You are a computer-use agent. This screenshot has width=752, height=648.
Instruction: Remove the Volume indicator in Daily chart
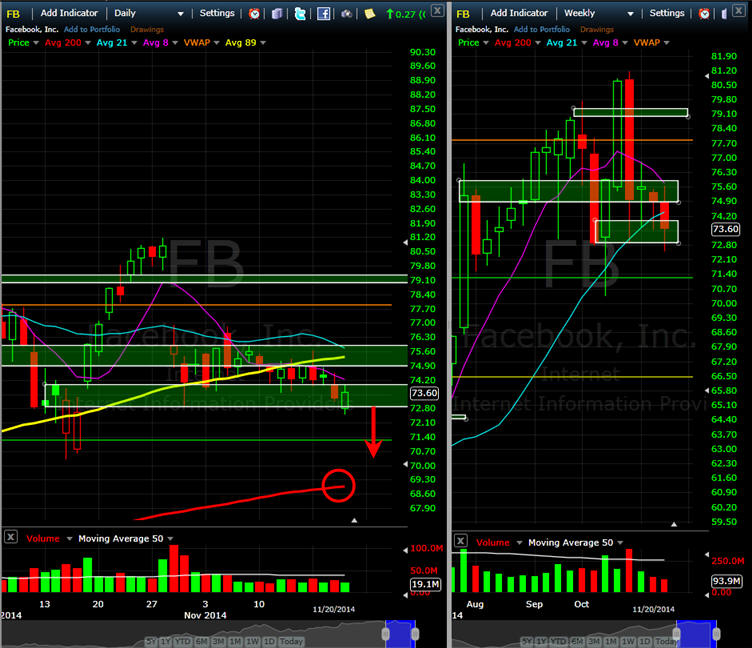[x=11, y=536]
